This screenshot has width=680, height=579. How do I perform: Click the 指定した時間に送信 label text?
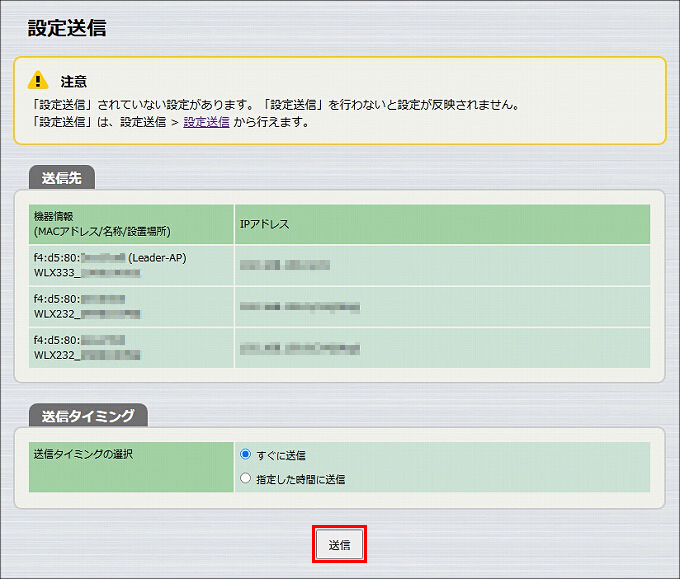(301, 479)
